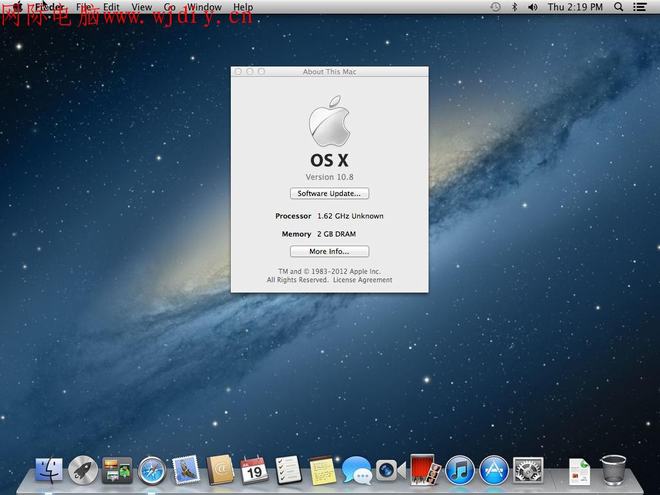660x495 pixels.
Task: Open the View menu
Action: click(x=142, y=7)
